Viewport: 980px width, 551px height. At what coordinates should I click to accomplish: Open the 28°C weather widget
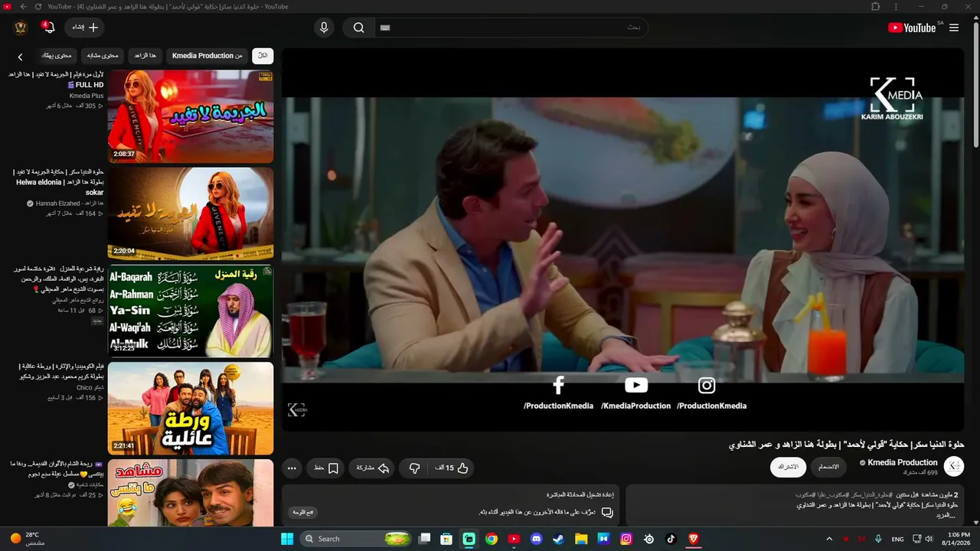tap(28, 539)
